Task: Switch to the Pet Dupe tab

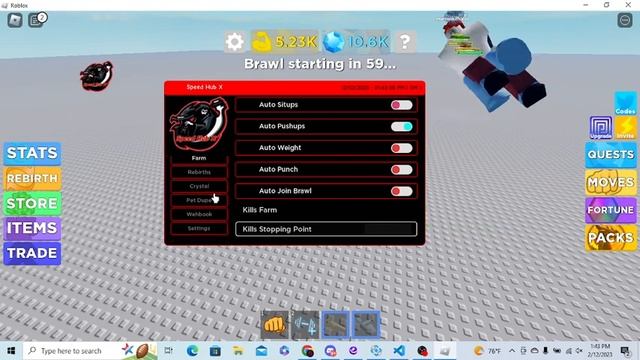Action: (199, 200)
